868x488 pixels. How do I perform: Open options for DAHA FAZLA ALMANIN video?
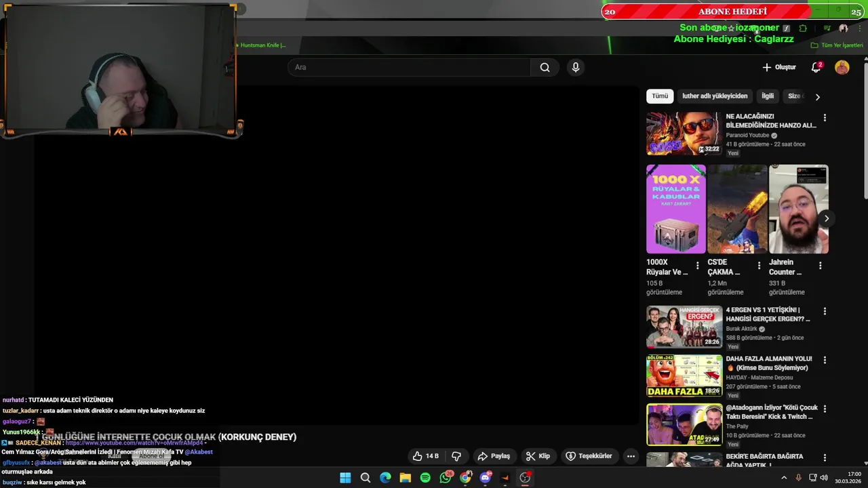(825, 361)
